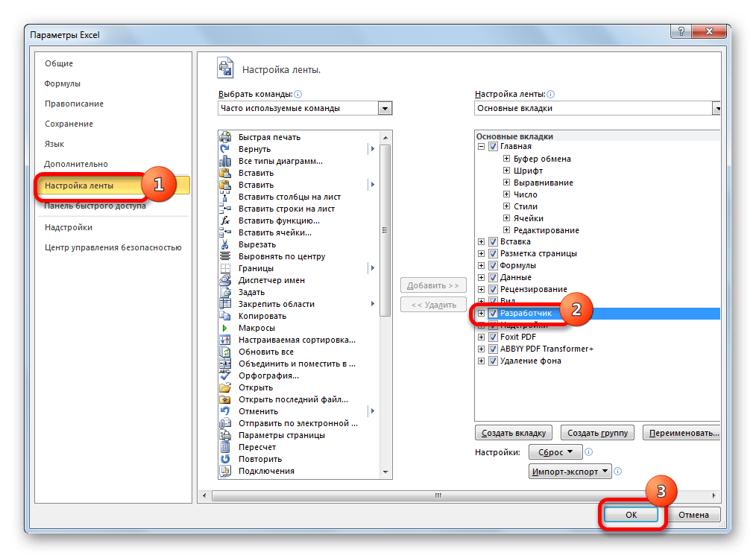Expand the Вставка tab node
The width and height of the screenshot is (756, 558).
[481, 241]
